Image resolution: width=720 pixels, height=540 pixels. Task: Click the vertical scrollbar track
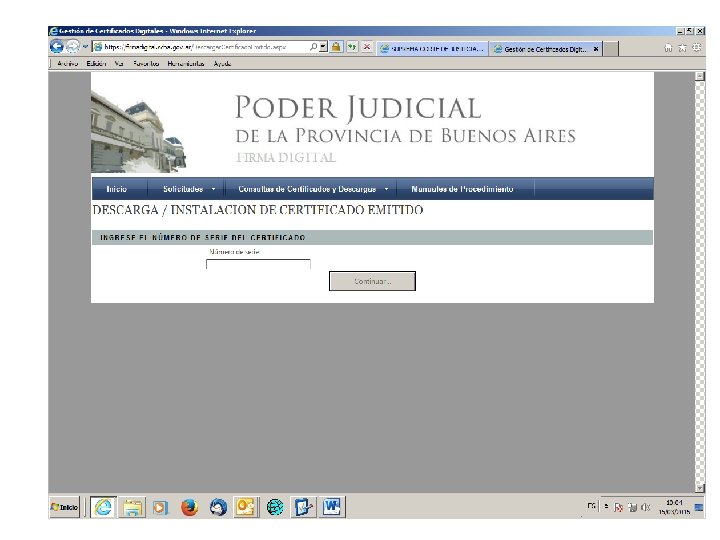tap(699, 282)
